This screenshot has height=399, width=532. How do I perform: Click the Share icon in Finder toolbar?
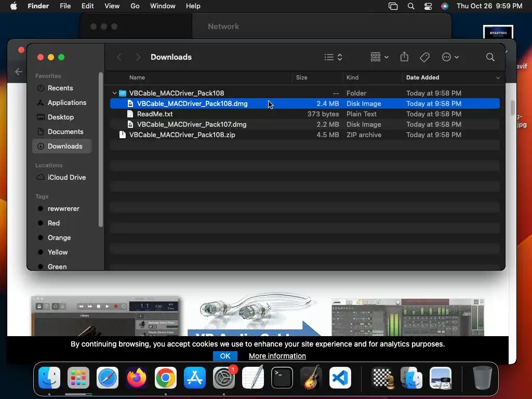click(404, 57)
